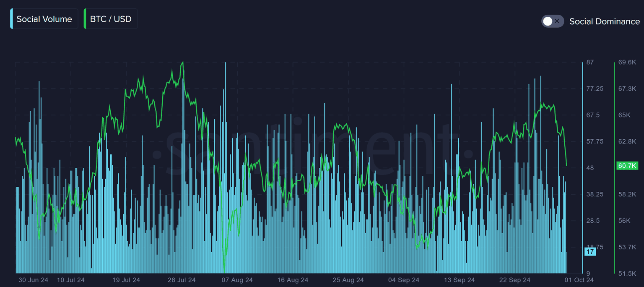Click the green 60.7K current price badge
Viewport: 644px width, 287px height.
[627, 166]
